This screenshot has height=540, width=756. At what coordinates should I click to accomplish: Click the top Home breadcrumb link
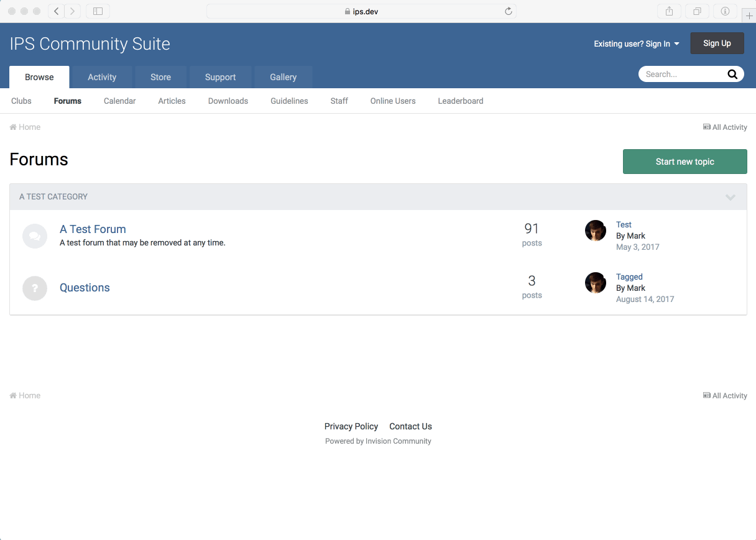click(25, 127)
